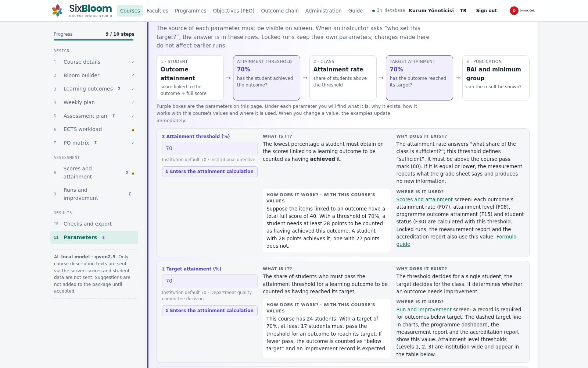Click the sigma icon beside Parameters
This screenshot has width=588, height=368.
pyautogui.click(x=104, y=237)
